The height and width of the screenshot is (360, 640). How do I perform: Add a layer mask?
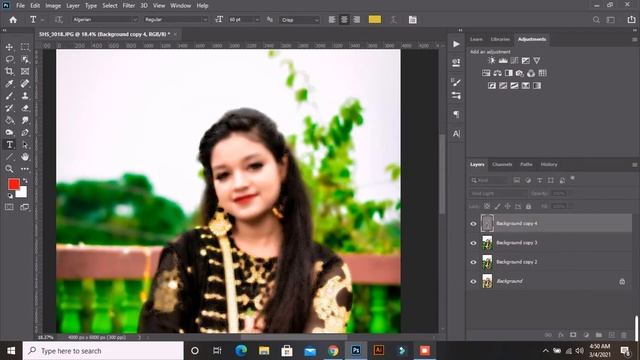click(573, 335)
